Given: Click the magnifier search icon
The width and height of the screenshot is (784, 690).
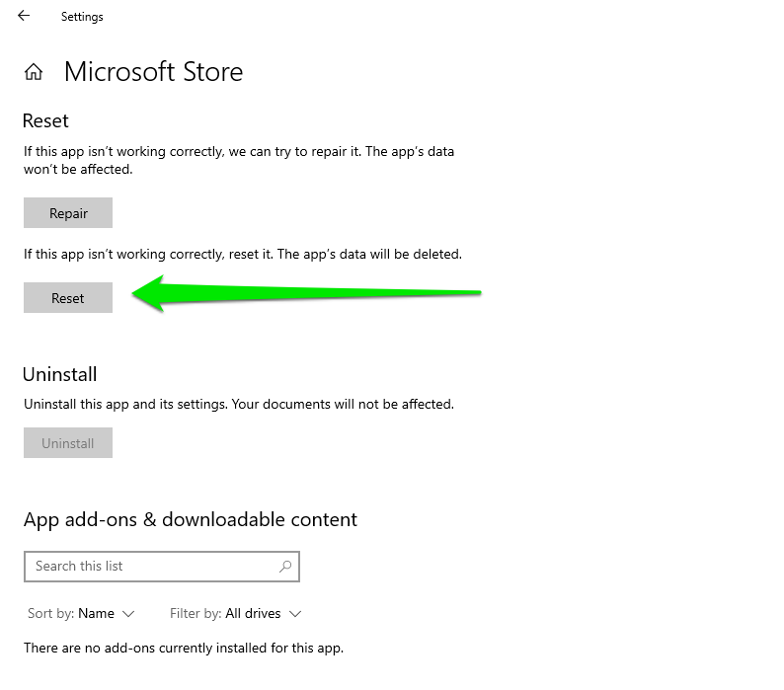Looking at the screenshot, I should tap(285, 566).
